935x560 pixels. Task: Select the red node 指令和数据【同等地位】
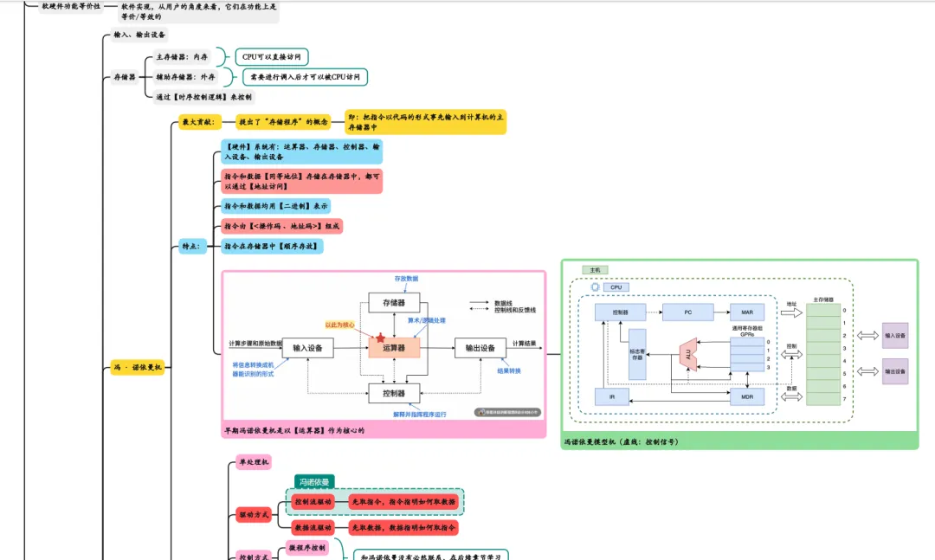click(x=302, y=181)
